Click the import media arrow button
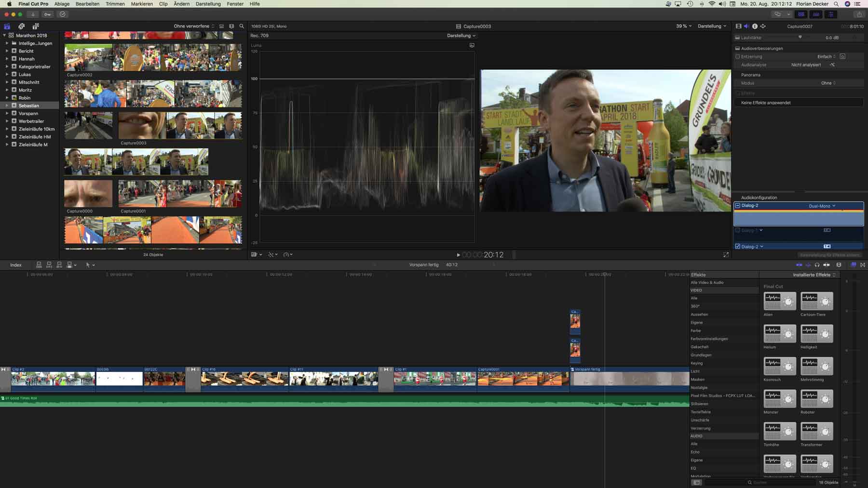This screenshot has width=868, height=488. coord(33,14)
